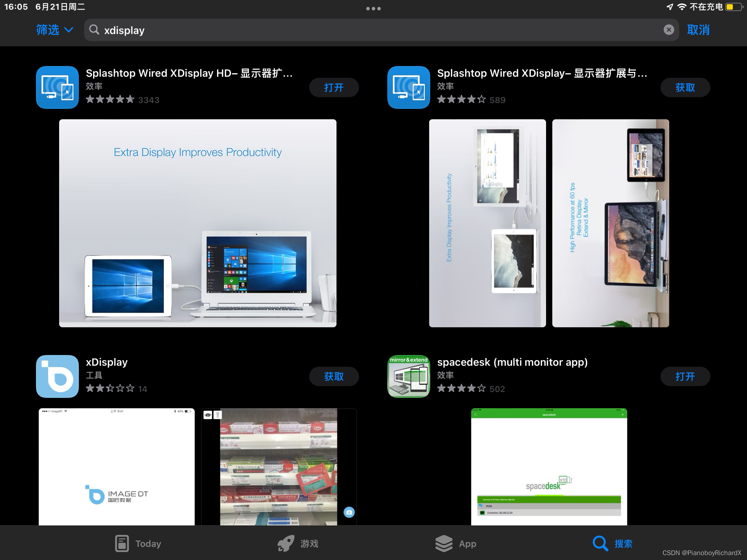The width and height of the screenshot is (747, 560).
Task: Tap 获取 to get Splashtop Wired XDisplay
Action: [685, 87]
